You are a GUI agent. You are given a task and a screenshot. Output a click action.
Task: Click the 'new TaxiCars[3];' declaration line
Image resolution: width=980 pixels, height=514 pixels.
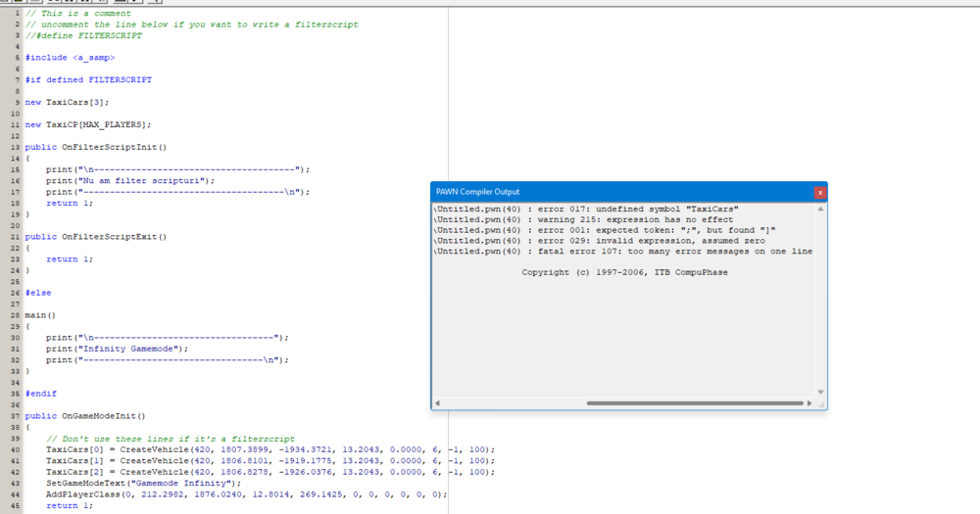click(67, 103)
